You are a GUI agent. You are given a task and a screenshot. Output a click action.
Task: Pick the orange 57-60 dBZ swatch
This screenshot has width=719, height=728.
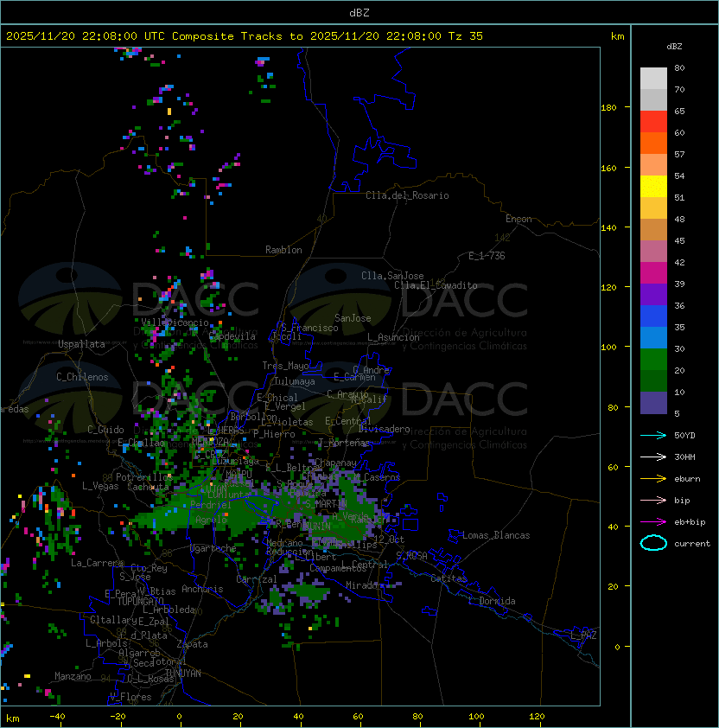pyautogui.click(x=653, y=143)
